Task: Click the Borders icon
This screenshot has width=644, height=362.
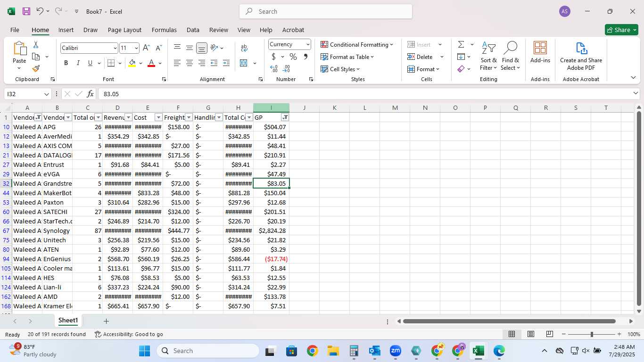Action: (111, 63)
